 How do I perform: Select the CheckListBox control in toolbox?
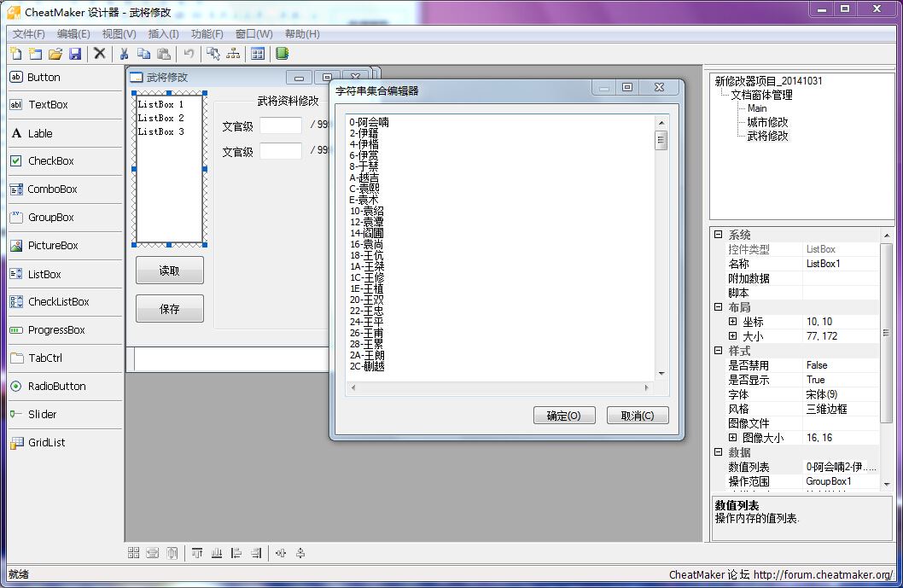58,301
